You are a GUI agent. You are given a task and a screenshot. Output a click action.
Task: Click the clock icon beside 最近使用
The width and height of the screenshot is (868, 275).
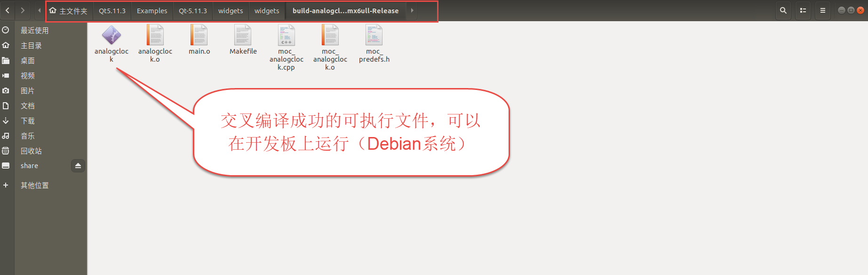point(6,30)
